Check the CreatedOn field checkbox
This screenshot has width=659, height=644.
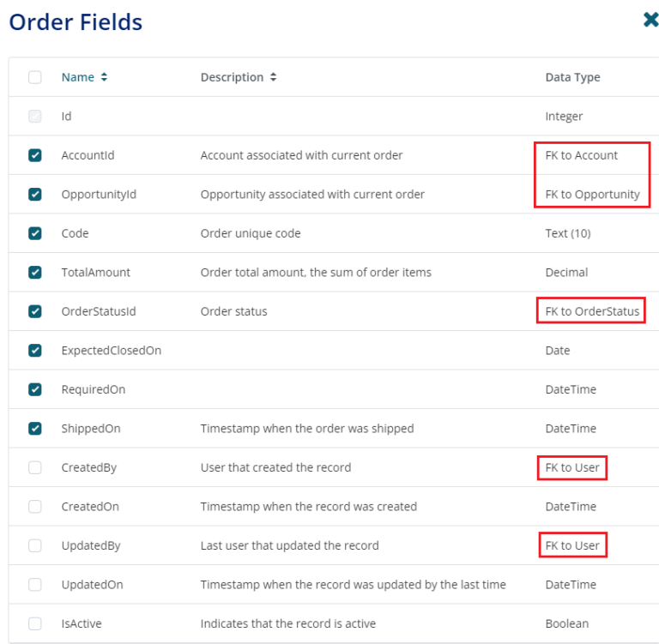(35, 507)
